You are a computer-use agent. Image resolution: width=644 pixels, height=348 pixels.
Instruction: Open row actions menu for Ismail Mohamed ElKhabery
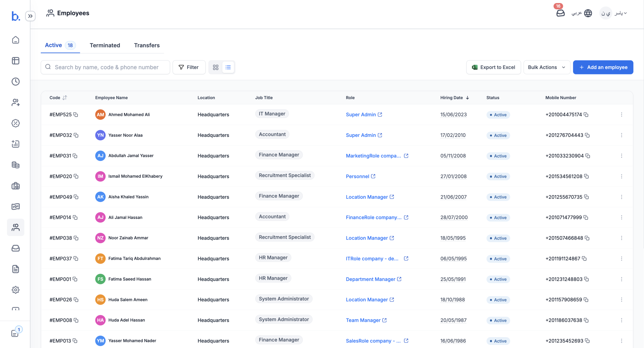[x=621, y=176]
